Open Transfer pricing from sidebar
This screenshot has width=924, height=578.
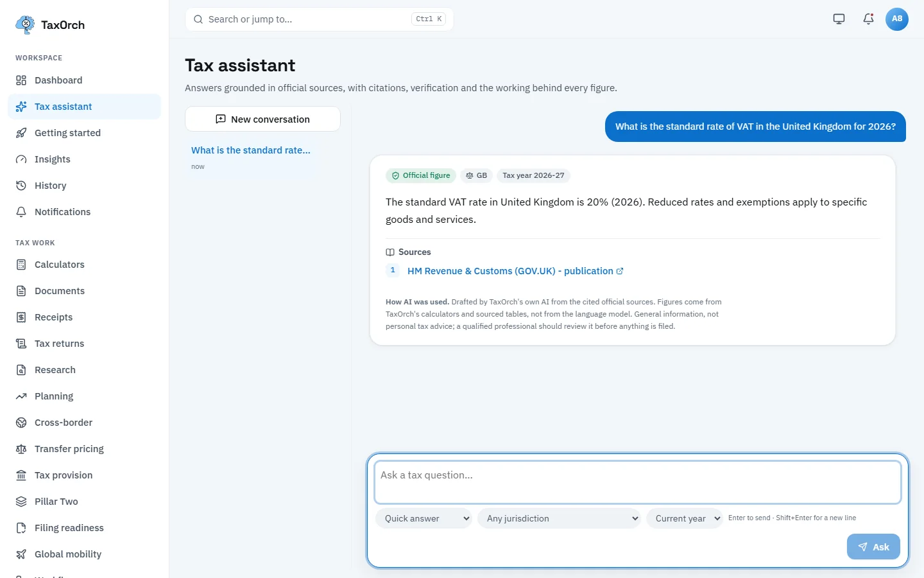tap(84, 449)
